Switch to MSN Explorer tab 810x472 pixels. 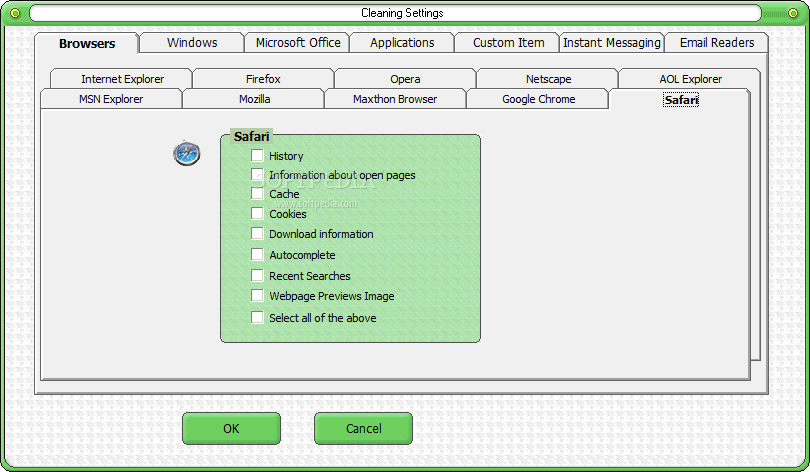click(x=111, y=99)
